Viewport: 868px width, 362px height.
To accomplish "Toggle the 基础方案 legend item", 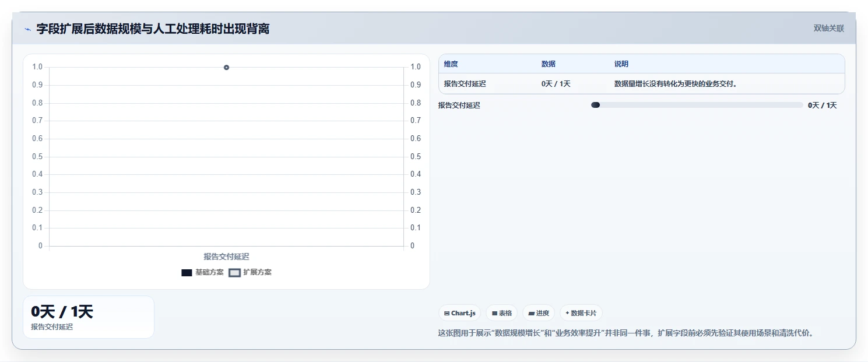I will click(x=202, y=272).
